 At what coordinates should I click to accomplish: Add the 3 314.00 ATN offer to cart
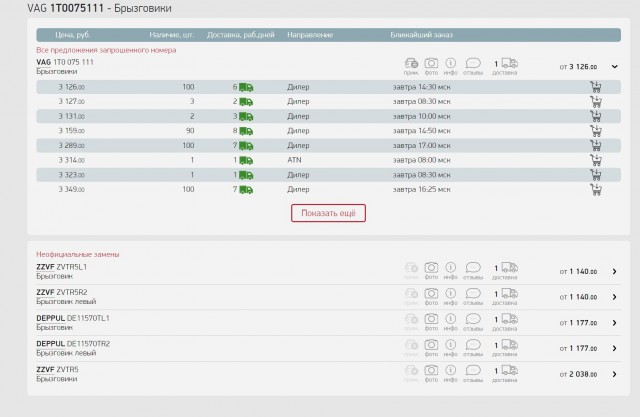pyautogui.click(x=596, y=160)
